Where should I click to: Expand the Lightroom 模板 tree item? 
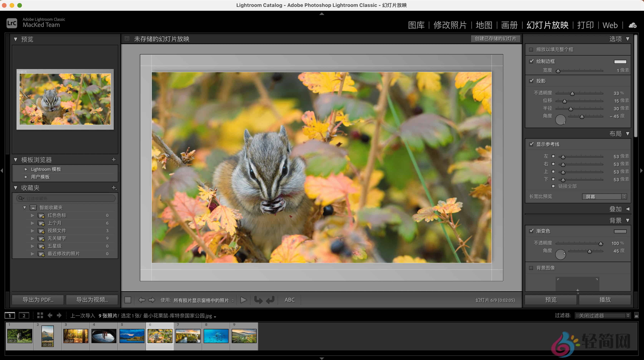(26, 169)
